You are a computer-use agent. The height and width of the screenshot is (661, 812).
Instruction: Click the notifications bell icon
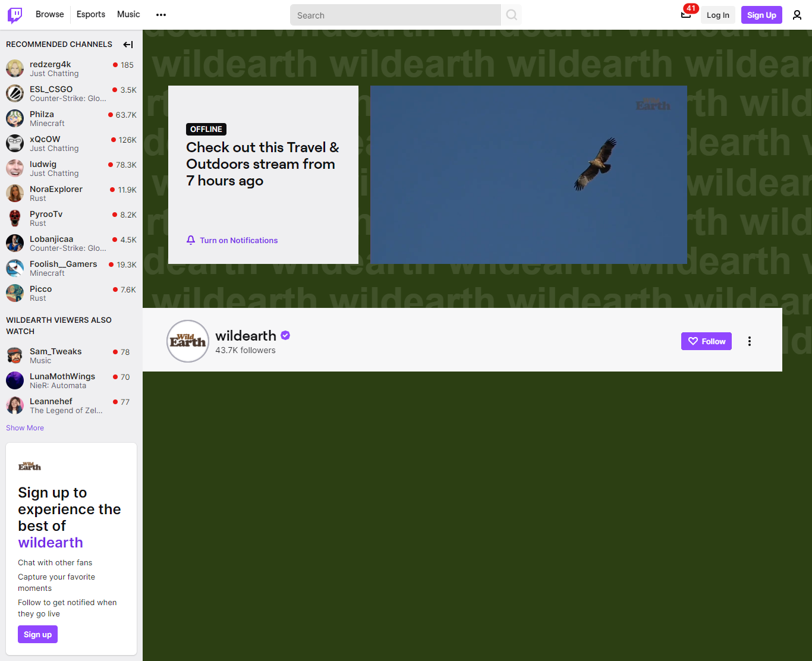[191, 240]
